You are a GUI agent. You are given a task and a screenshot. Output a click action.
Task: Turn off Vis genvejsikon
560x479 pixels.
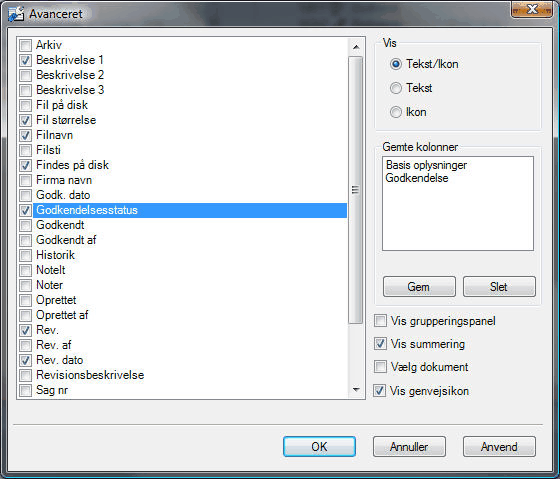(380, 390)
